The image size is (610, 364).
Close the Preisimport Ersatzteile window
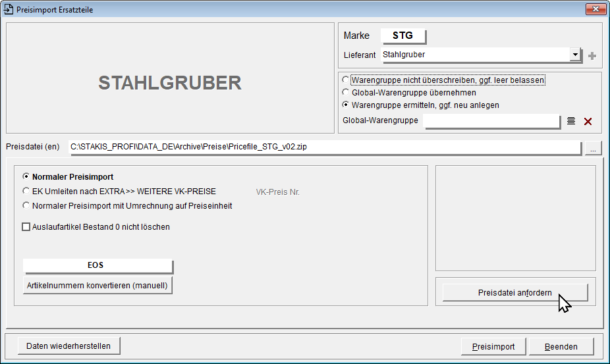pos(596,9)
